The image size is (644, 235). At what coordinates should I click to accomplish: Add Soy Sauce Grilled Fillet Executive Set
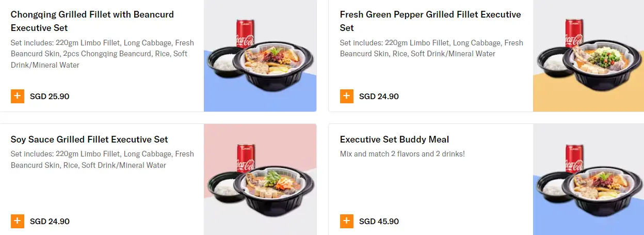pyautogui.click(x=17, y=221)
